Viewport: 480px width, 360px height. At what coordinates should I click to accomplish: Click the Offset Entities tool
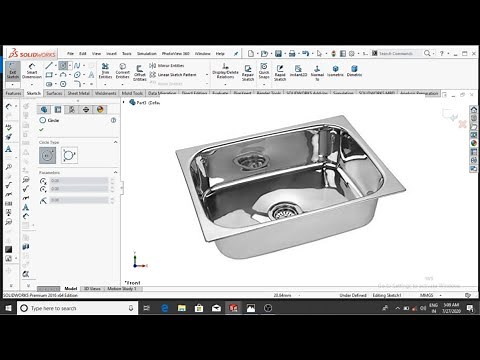pyautogui.click(x=140, y=73)
